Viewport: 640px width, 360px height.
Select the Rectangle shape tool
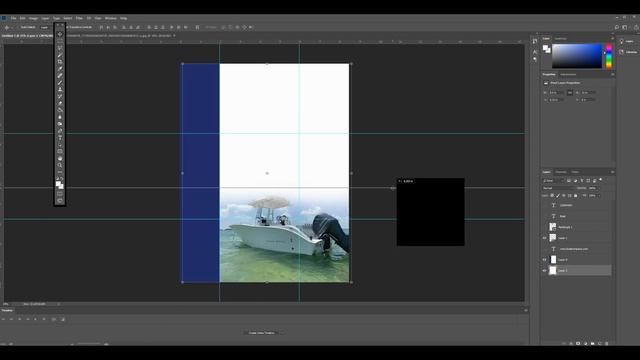coord(60,151)
